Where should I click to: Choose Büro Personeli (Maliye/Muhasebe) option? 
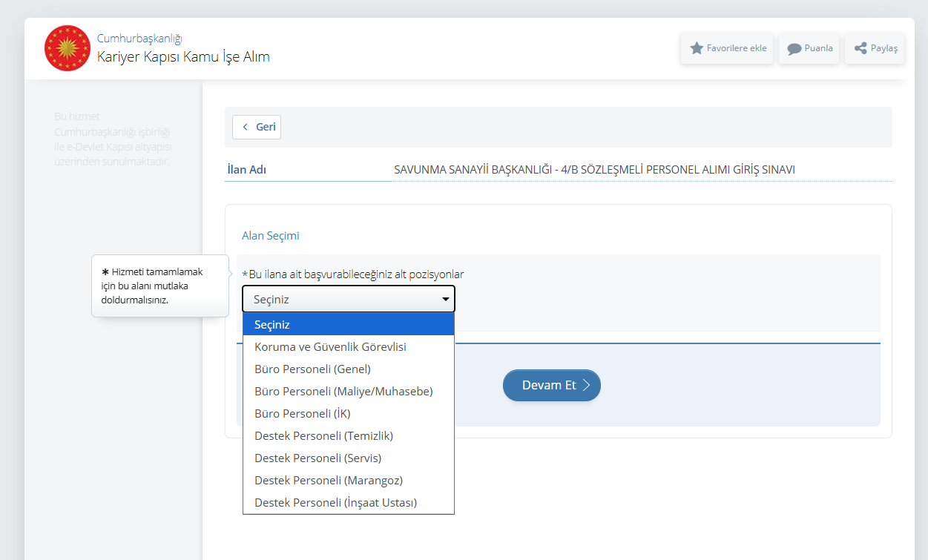[349, 391]
